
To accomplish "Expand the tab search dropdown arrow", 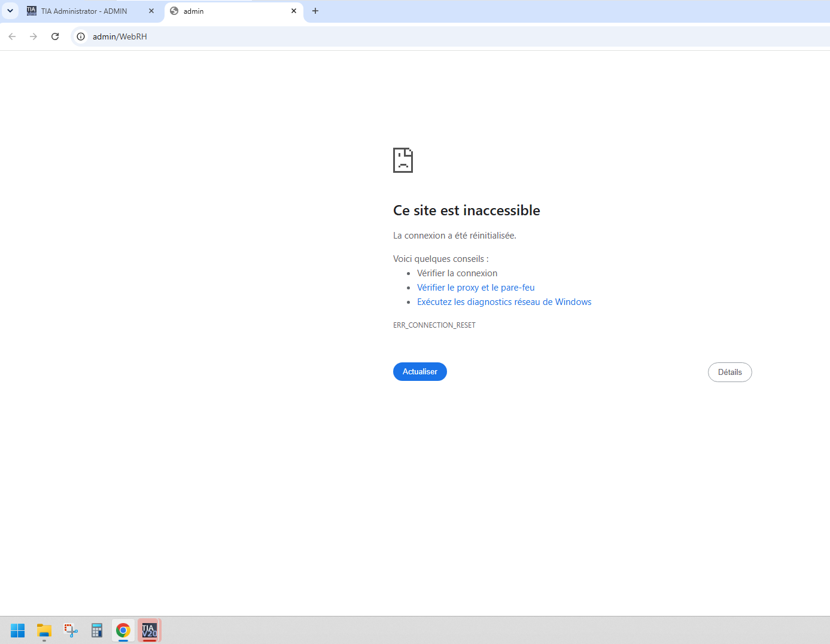I will click(10, 11).
